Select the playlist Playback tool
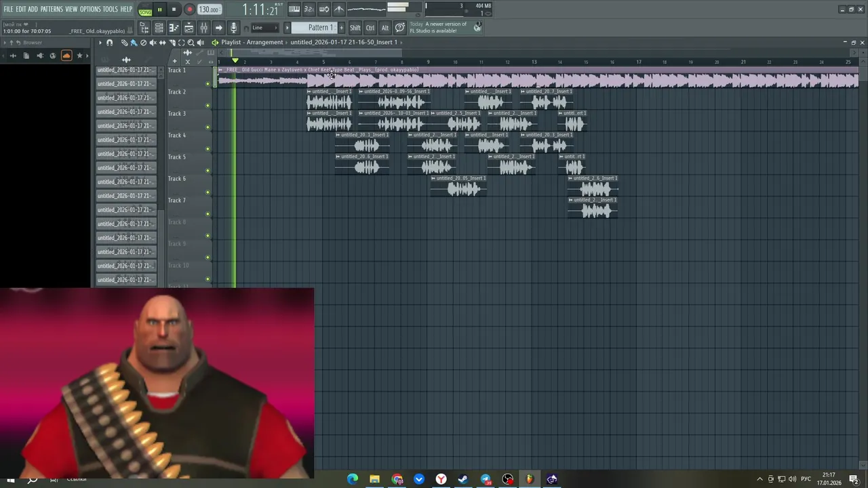Image resolution: width=868 pixels, height=488 pixels. coord(200,43)
